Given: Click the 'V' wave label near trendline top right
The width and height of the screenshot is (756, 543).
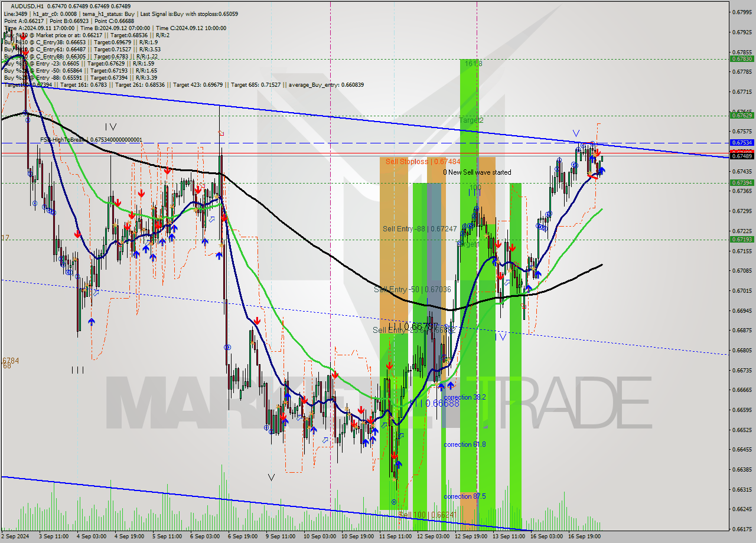Looking at the screenshot, I should point(576,133).
